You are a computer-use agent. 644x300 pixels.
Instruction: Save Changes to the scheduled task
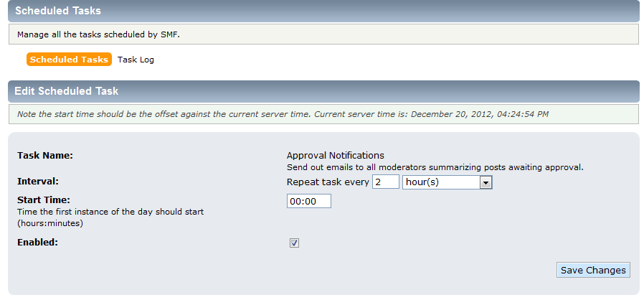tap(593, 270)
